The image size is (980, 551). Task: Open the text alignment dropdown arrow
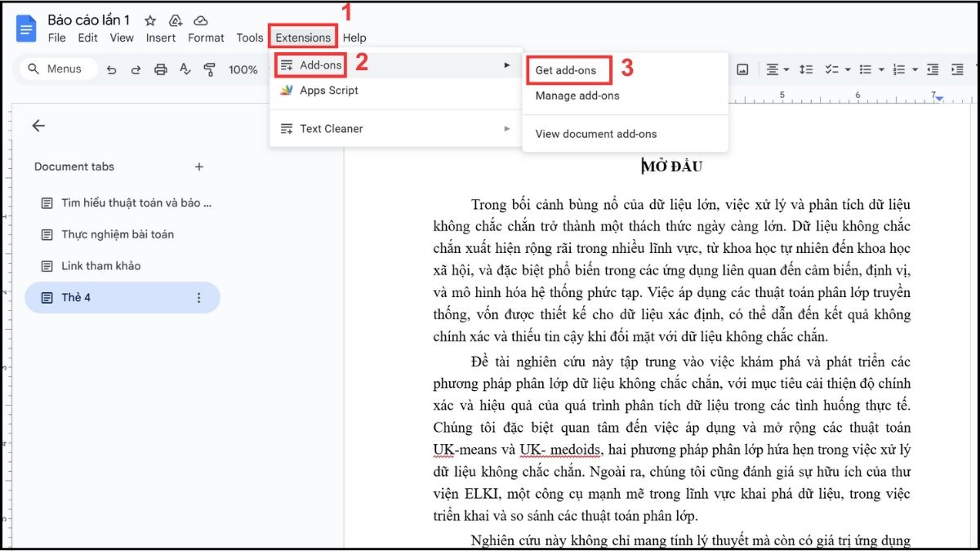click(x=785, y=69)
